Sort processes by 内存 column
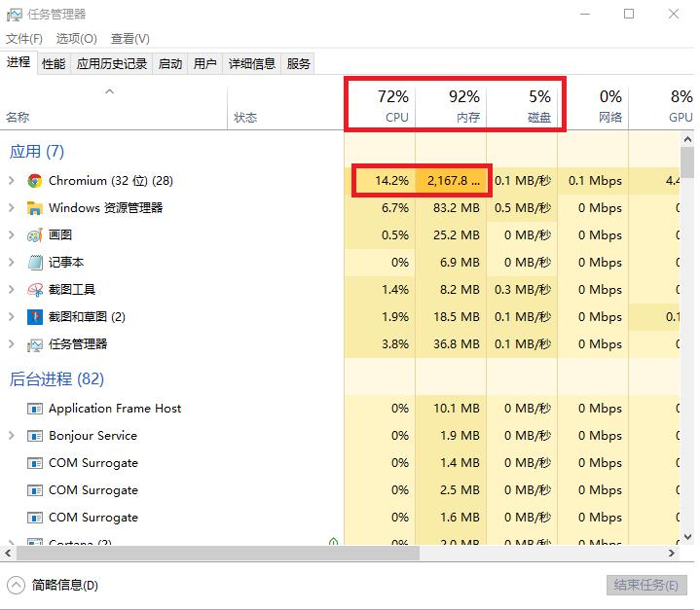 451,107
